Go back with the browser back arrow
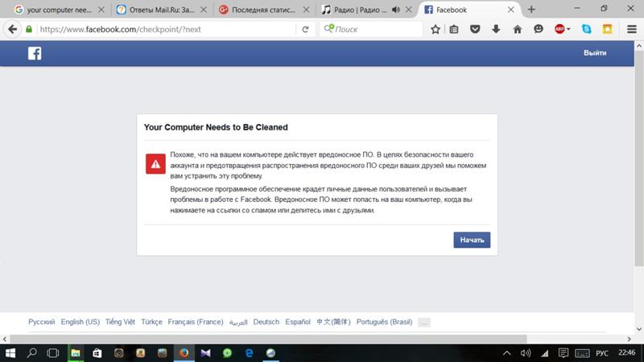This screenshot has height=362, width=644. pyautogui.click(x=13, y=29)
